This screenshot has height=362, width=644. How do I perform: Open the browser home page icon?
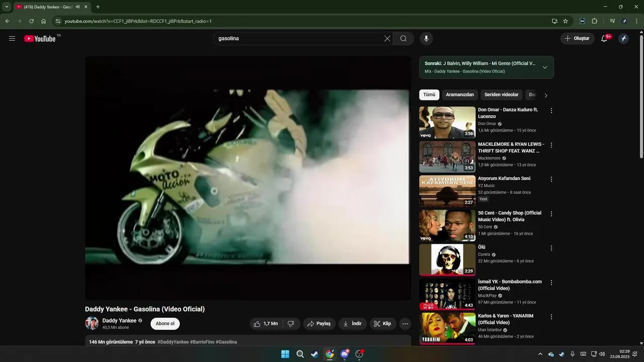pos(44,21)
